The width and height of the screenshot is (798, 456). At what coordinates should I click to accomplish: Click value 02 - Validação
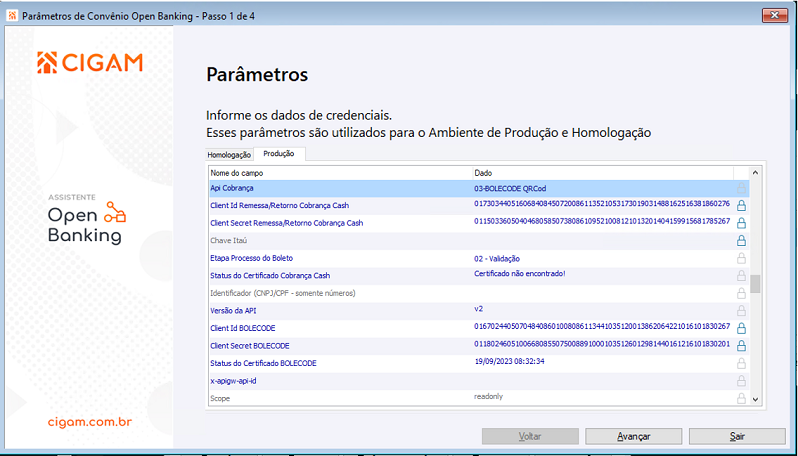point(497,259)
